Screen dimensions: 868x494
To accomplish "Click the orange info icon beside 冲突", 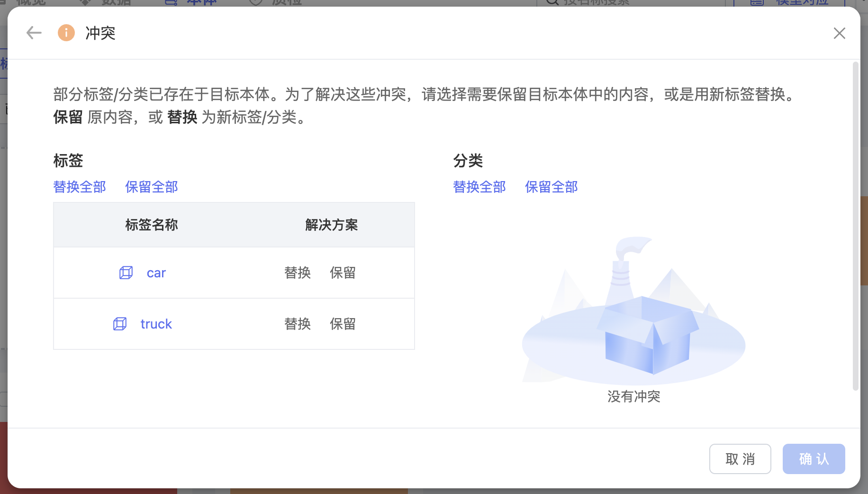I will tap(66, 33).
